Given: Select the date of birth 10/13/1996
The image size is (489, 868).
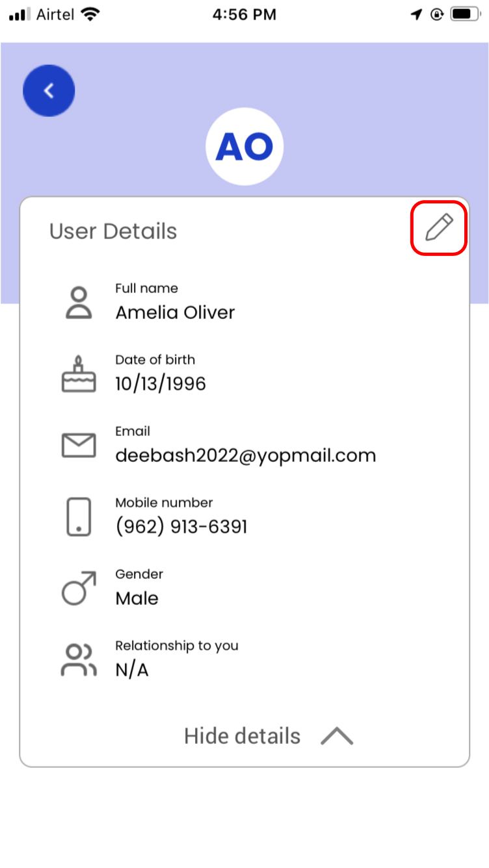Looking at the screenshot, I should [161, 384].
